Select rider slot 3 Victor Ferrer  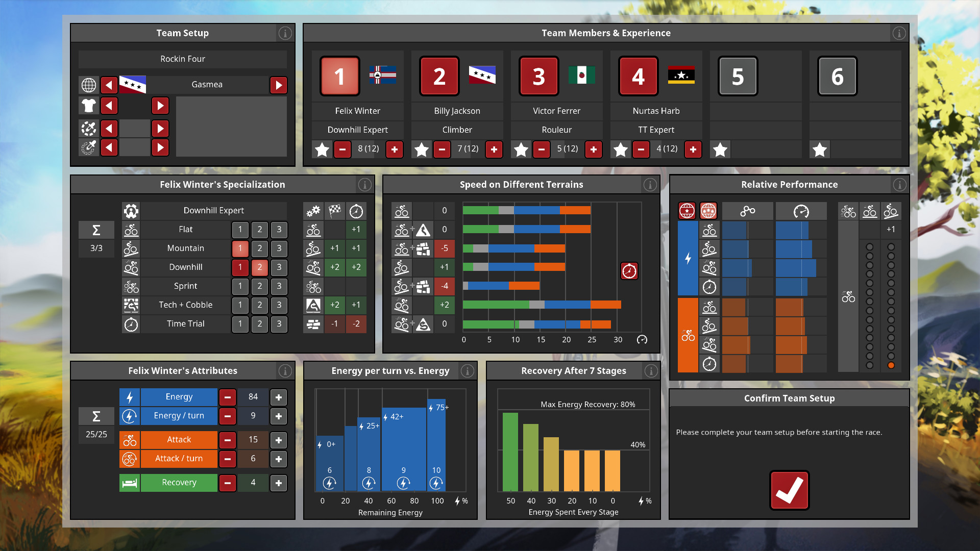point(539,77)
